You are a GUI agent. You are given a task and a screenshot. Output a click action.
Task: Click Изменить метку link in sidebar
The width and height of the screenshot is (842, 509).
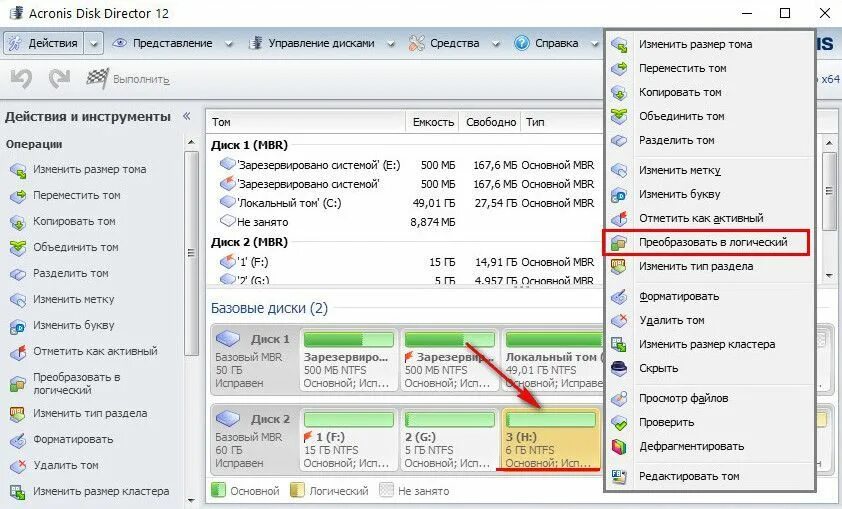click(74, 299)
